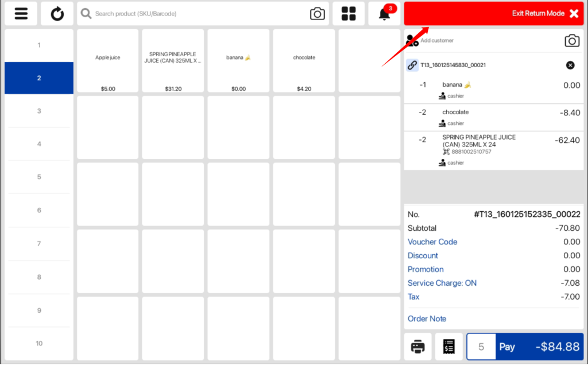
Task: Print receipt using printer icon
Action: [x=418, y=347]
